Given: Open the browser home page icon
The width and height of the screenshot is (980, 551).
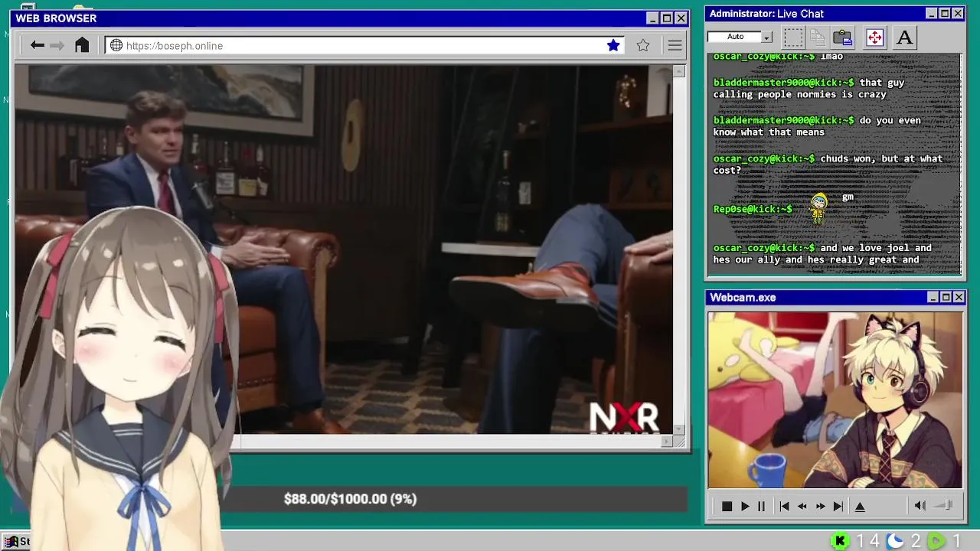Looking at the screenshot, I should click(82, 45).
